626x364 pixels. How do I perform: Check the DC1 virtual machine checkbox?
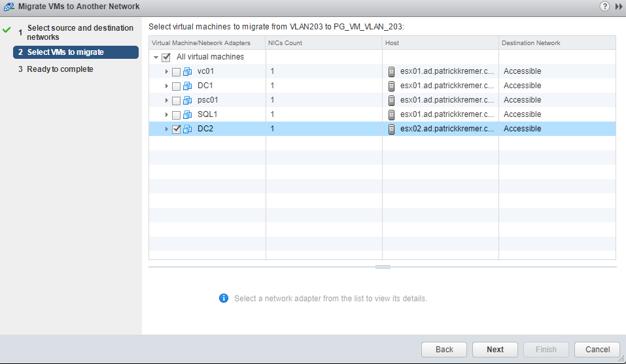tap(177, 86)
